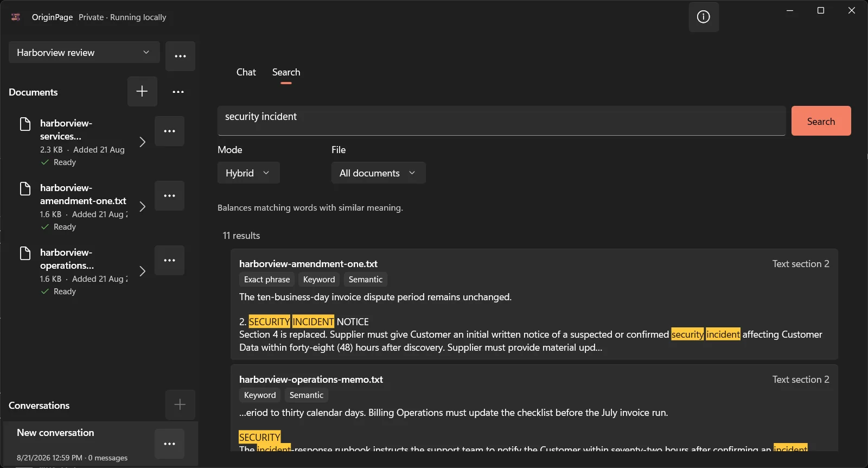Open harborview-amendment-one.txt search result title
Screen dimensions: 868x468
[308, 263]
